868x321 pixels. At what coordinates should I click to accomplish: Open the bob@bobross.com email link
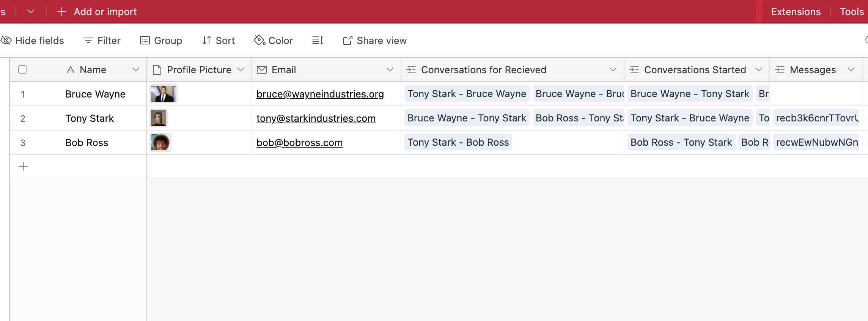pyautogui.click(x=300, y=143)
